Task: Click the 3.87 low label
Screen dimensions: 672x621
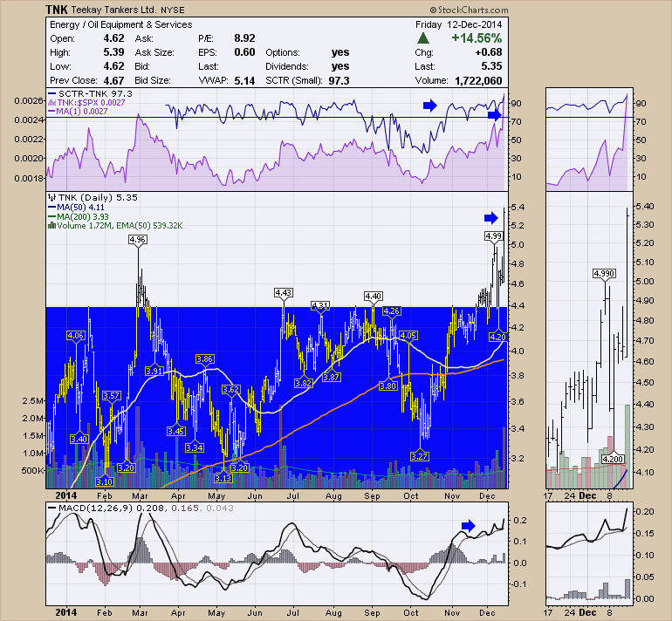Action: click(332, 378)
